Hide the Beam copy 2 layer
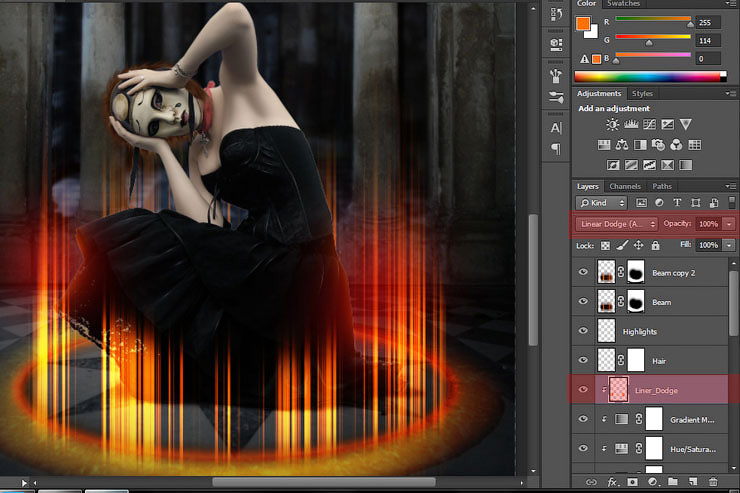 click(x=582, y=272)
